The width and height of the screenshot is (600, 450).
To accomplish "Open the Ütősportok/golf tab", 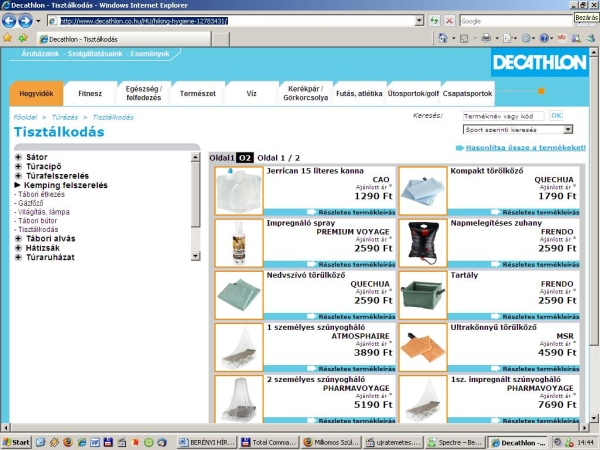I will (x=413, y=93).
